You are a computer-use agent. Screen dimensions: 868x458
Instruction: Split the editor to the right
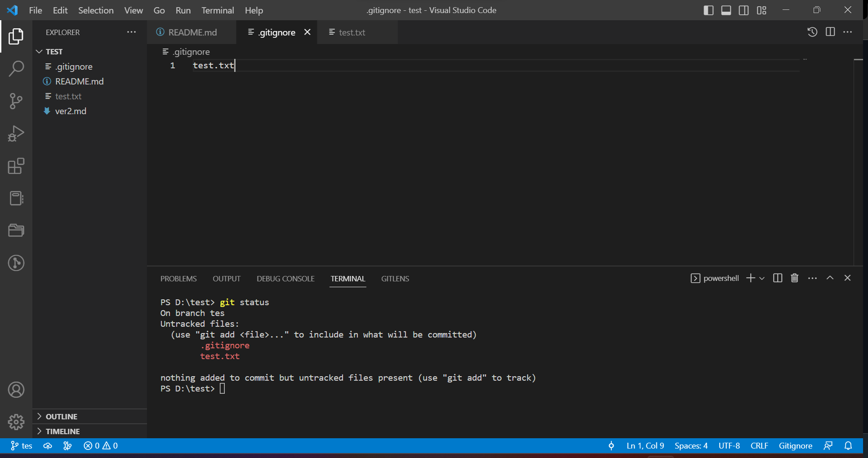(829, 32)
